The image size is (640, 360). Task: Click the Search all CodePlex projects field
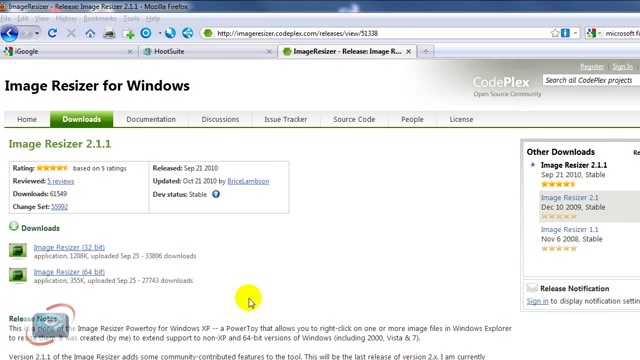(x=591, y=80)
